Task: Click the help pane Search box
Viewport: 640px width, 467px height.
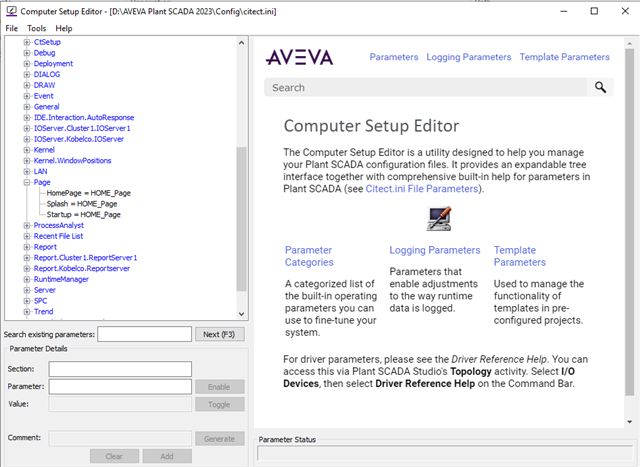Action: 425,87
